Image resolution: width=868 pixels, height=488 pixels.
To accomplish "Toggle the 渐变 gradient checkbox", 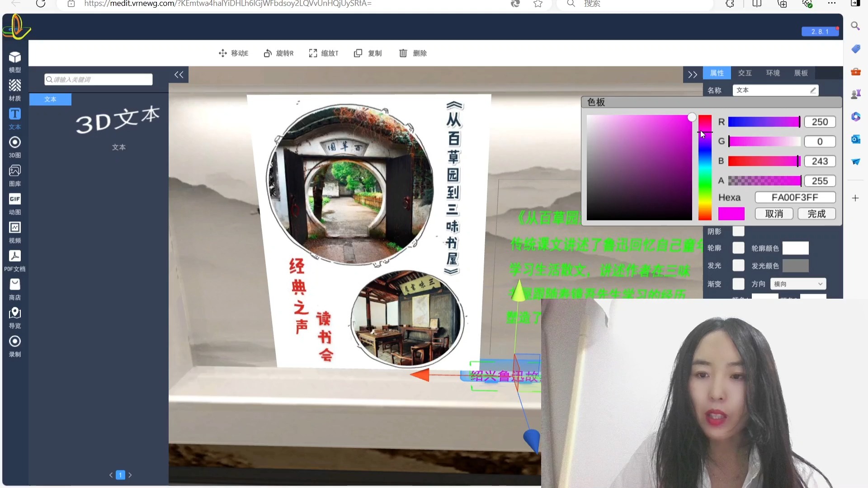I will [x=738, y=284].
